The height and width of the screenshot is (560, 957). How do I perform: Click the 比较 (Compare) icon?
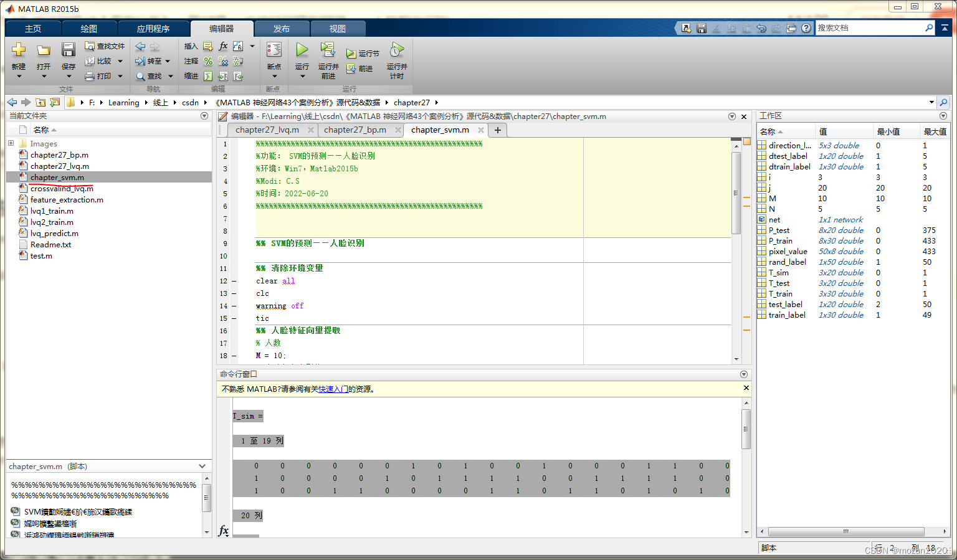click(x=90, y=61)
